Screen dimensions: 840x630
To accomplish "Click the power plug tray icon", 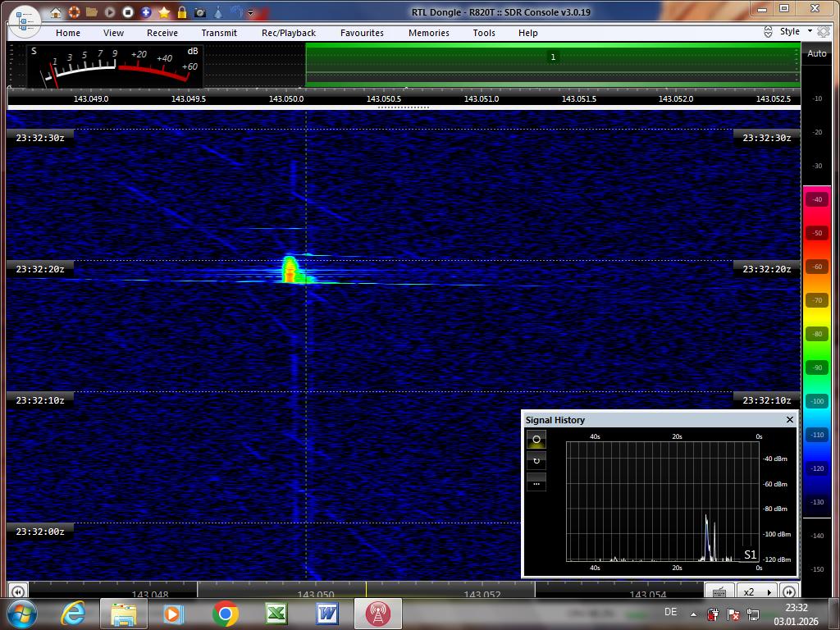I will click(713, 614).
